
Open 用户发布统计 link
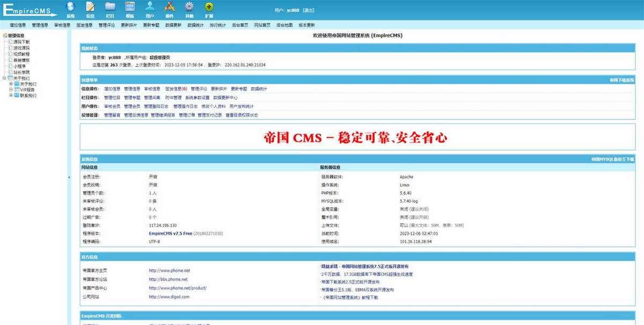tap(241, 106)
